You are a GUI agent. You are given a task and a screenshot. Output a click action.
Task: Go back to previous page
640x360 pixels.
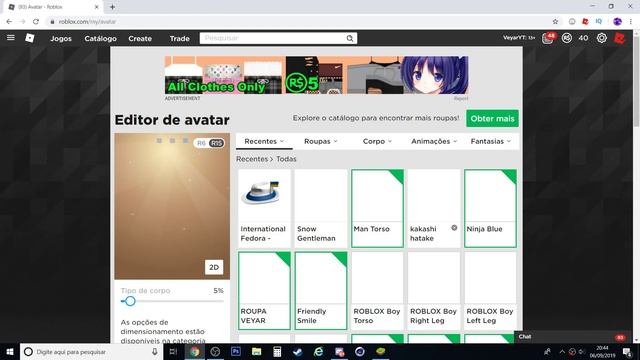9,22
